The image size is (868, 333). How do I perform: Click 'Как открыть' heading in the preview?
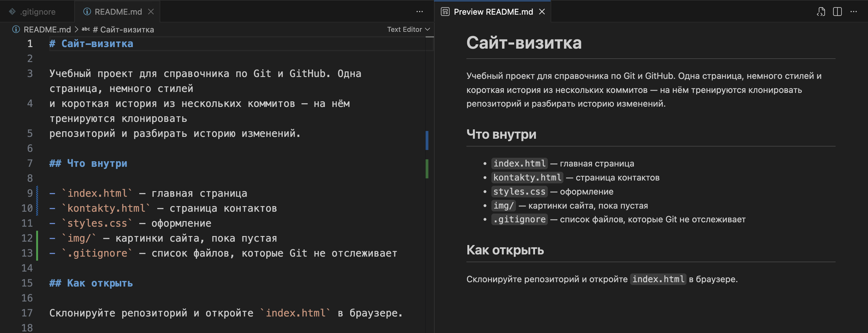(x=505, y=250)
